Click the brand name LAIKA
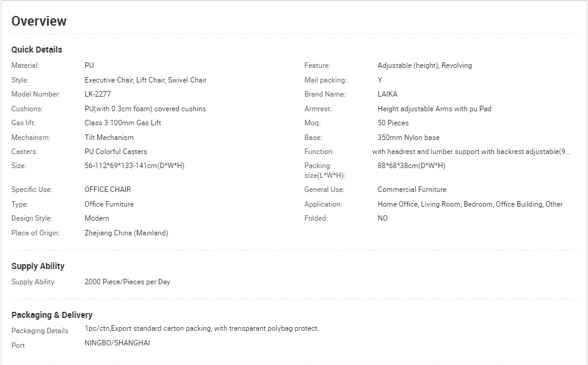The height and width of the screenshot is (365, 588). [387, 94]
